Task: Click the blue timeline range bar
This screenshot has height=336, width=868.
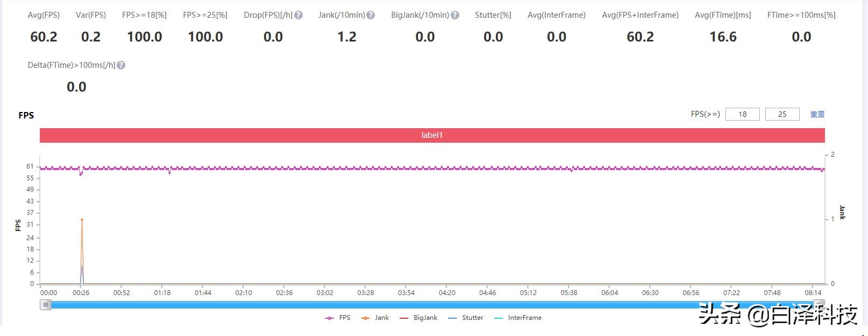Action: [x=432, y=305]
